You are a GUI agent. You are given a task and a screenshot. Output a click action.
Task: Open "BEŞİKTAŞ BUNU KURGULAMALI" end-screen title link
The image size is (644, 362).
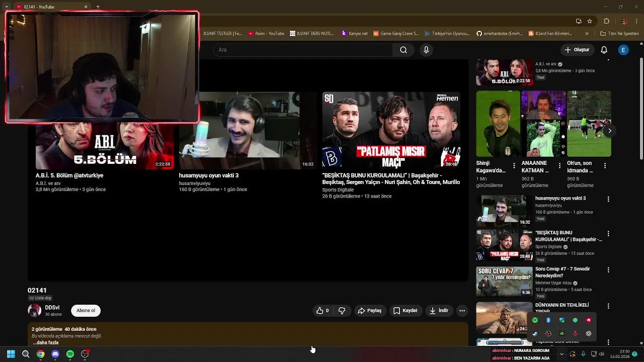(391, 178)
